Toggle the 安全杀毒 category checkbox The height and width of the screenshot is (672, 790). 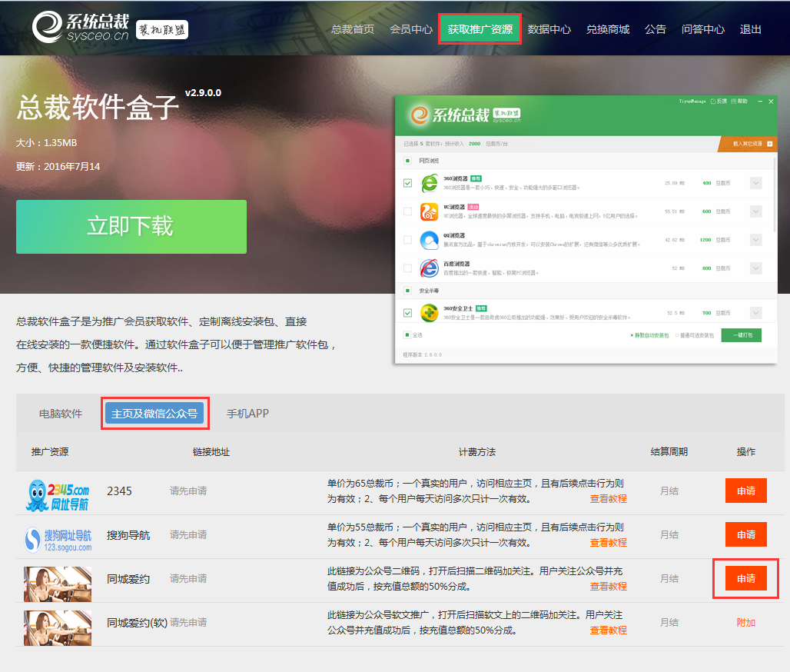pos(407,291)
